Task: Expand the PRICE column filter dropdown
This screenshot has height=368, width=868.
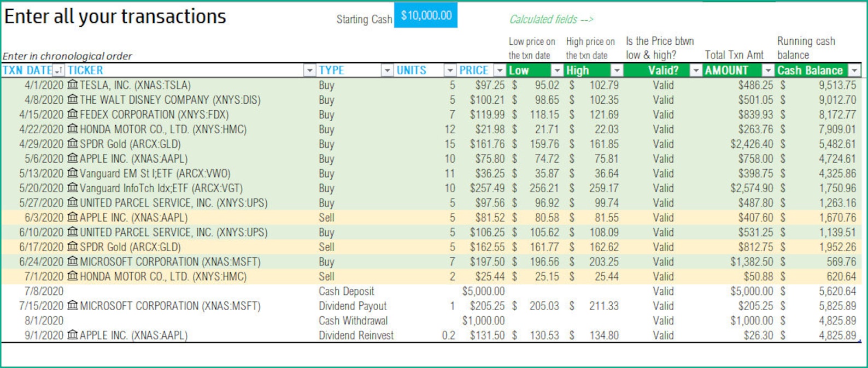Action: click(x=500, y=70)
